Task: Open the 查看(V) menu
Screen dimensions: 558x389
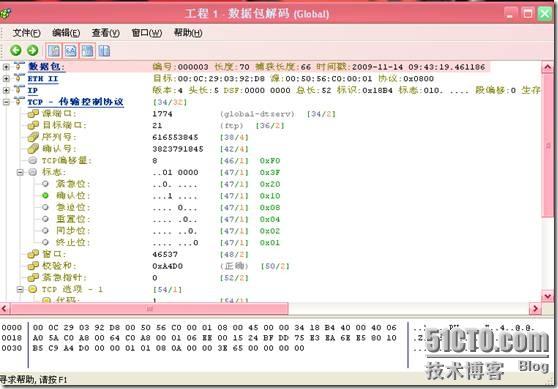Action: click(106, 33)
